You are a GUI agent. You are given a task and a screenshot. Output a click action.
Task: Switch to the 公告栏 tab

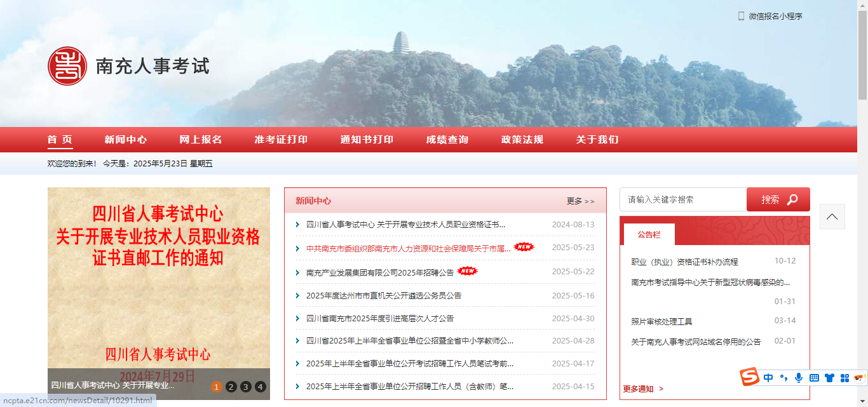point(649,234)
